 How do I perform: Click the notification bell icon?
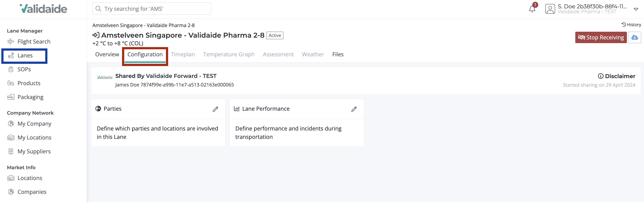coord(532,9)
